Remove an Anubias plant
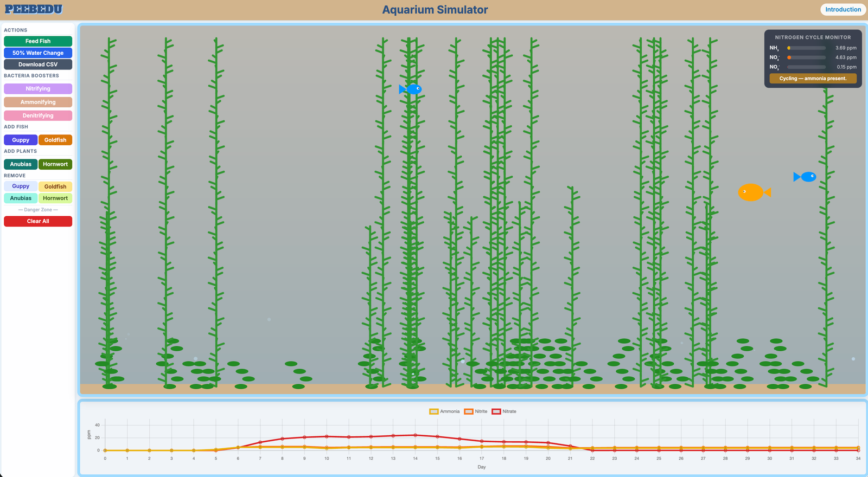The width and height of the screenshot is (868, 477). 21,198
